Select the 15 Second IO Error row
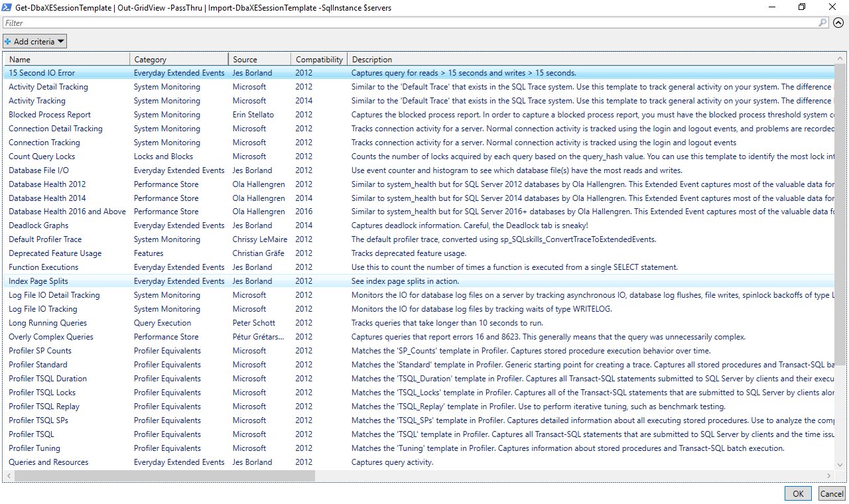The width and height of the screenshot is (849, 504). pos(419,73)
